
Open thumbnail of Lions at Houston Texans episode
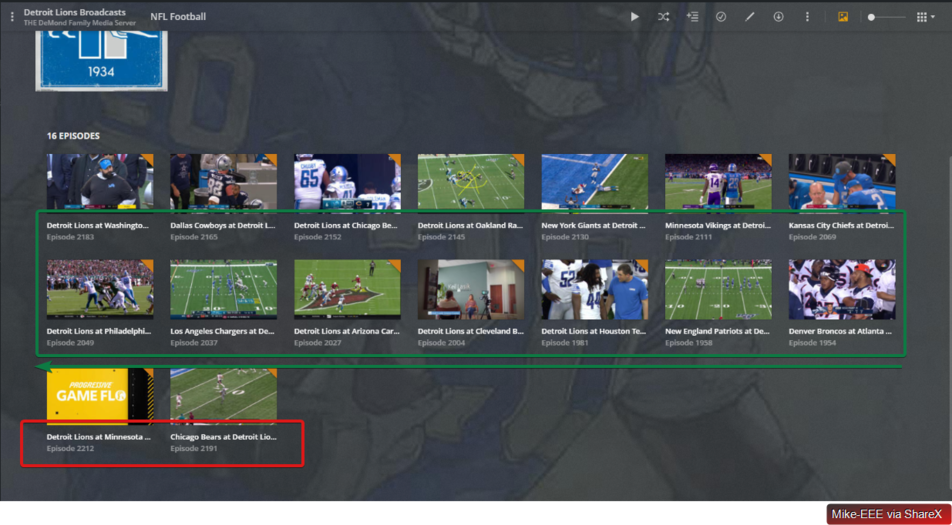[x=594, y=290]
